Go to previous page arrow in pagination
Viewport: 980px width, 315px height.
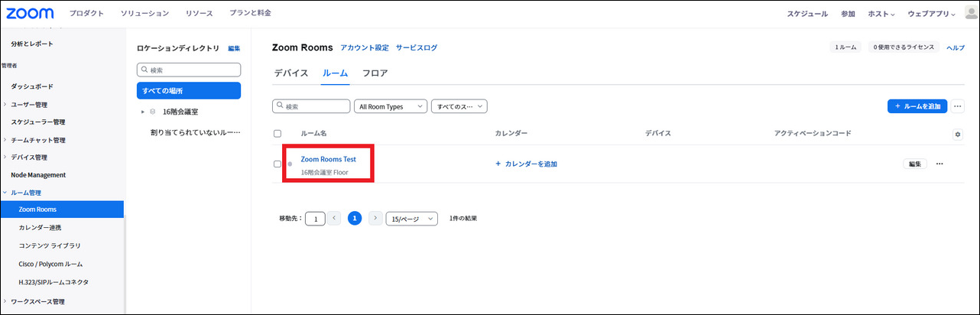[334, 218]
